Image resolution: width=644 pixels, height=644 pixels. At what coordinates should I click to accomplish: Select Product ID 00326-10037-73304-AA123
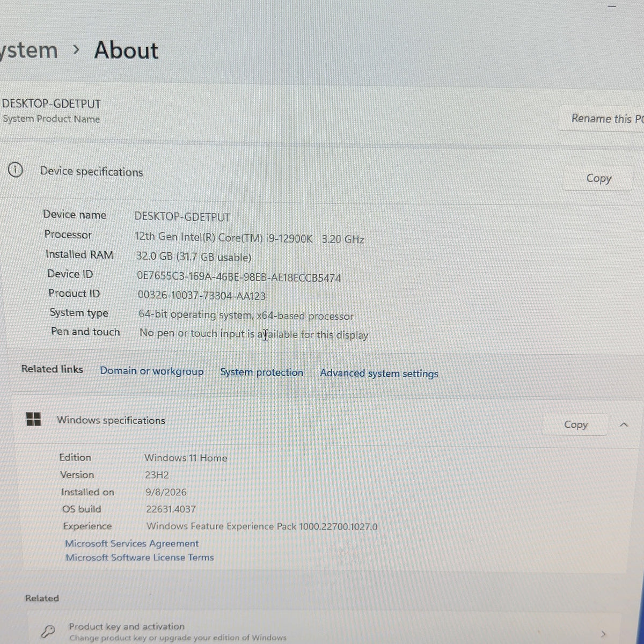pos(202,296)
